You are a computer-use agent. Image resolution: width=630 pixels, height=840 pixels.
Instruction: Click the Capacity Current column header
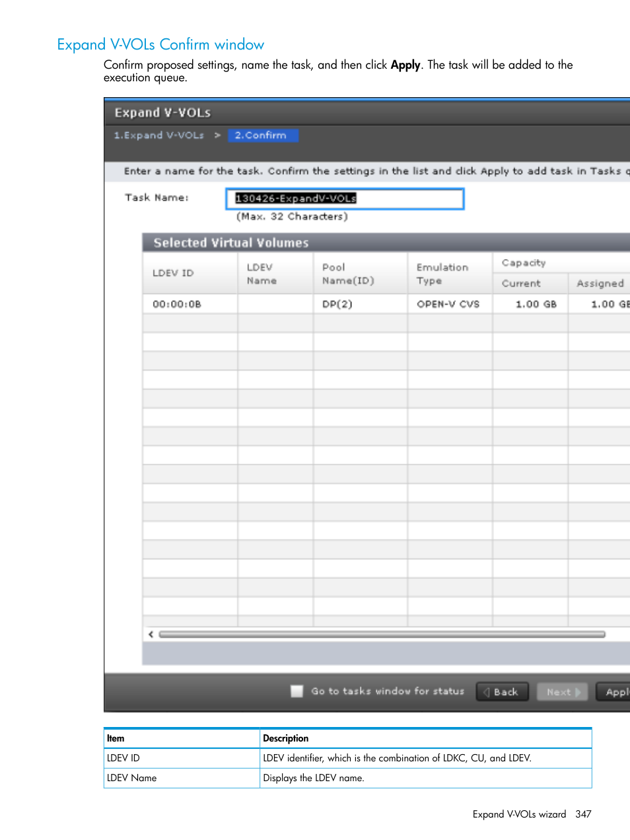click(530, 284)
